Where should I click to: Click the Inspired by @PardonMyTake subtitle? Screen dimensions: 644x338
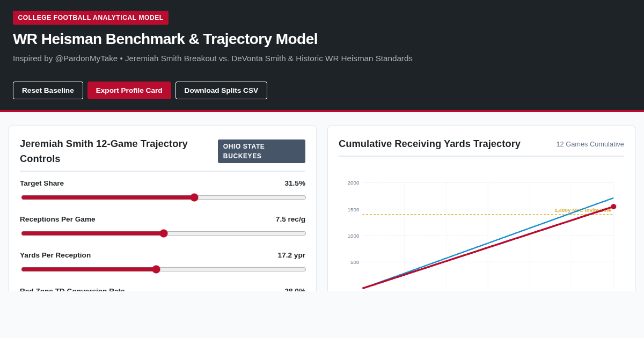point(213,58)
